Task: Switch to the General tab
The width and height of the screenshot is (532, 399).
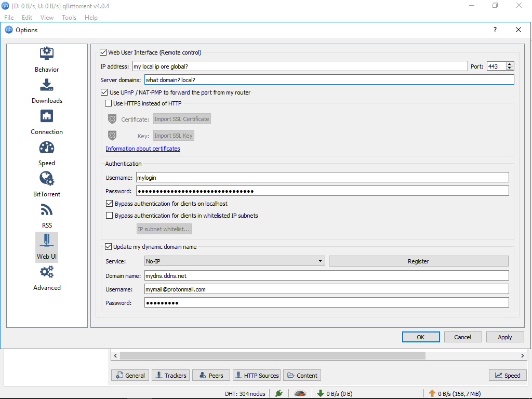Action: (x=130, y=375)
